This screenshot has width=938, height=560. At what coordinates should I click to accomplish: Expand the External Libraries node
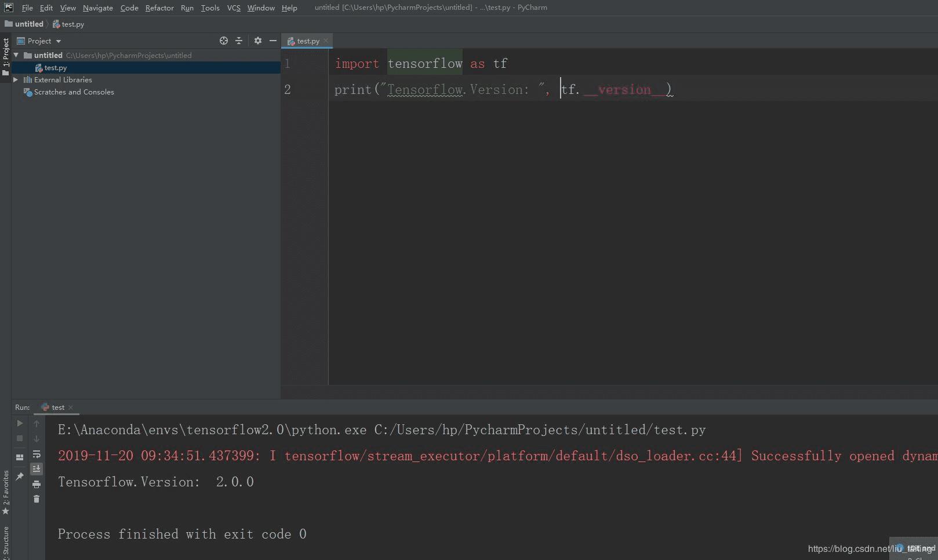click(x=16, y=80)
